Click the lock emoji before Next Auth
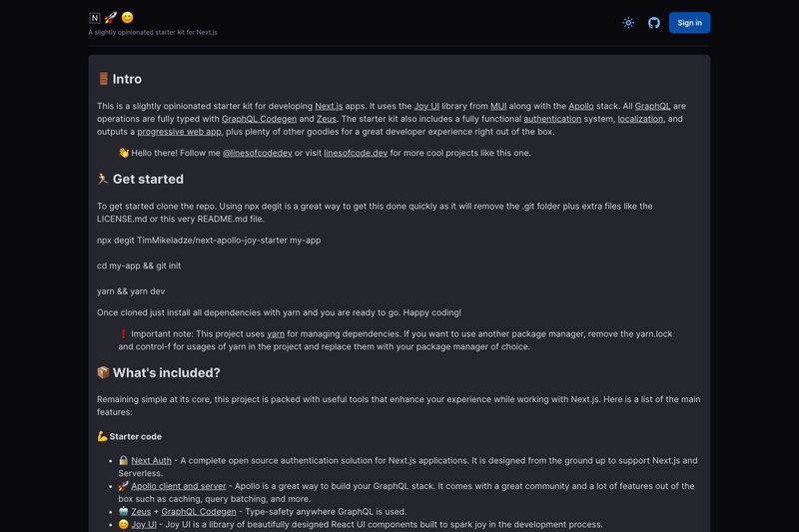 pyautogui.click(x=123, y=460)
